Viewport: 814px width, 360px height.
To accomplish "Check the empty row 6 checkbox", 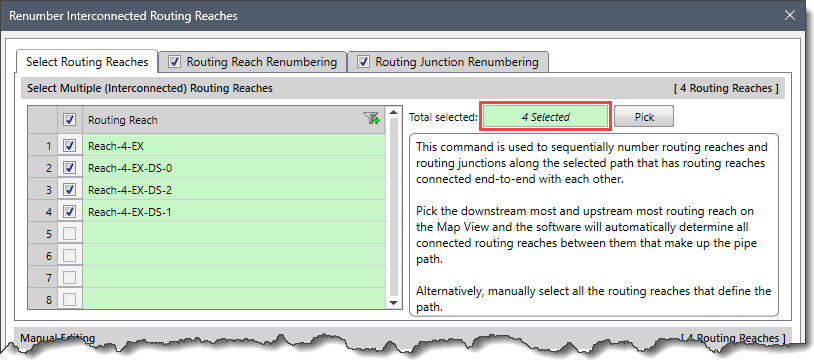I will [x=70, y=256].
